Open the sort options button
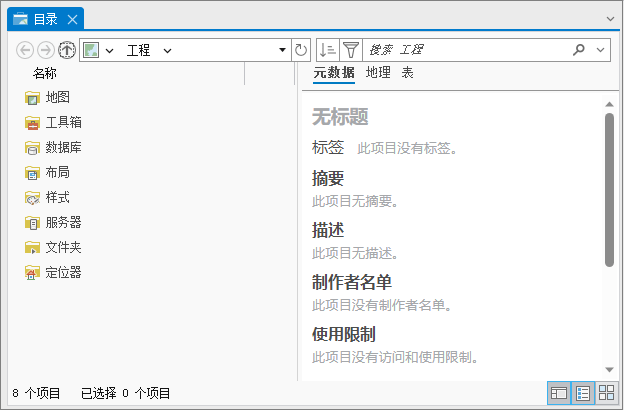Image resolution: width=624 pixels, height=410 pixels. tap(327, 50)
